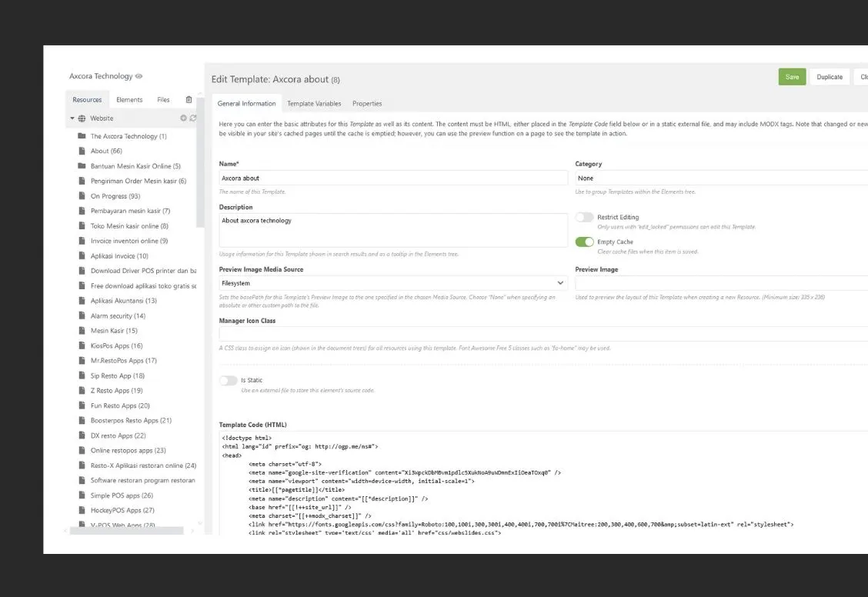Select Simple POS apps (26) resource

point(122,495)
